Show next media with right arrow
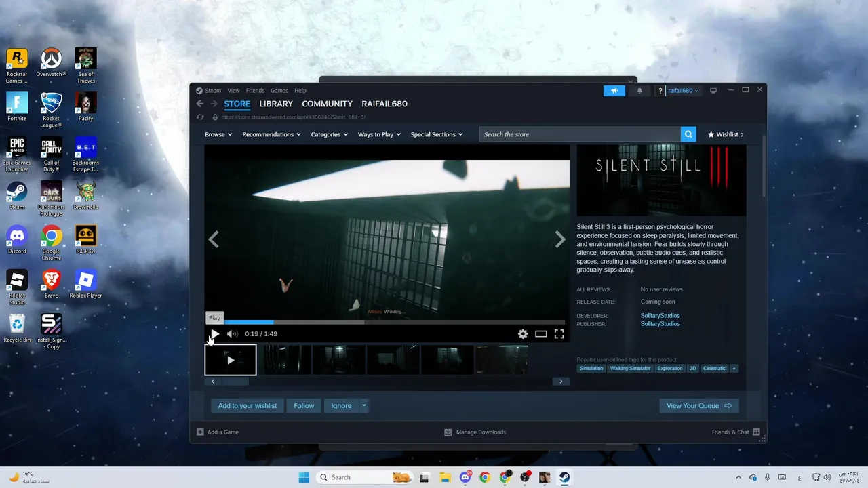868x488 pixels. (560, 239)
